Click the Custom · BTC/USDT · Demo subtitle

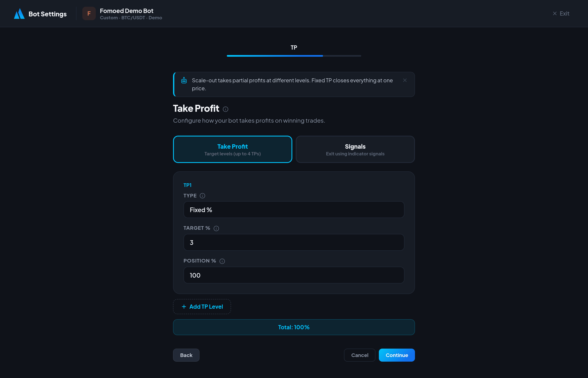[x=131, y=18]
